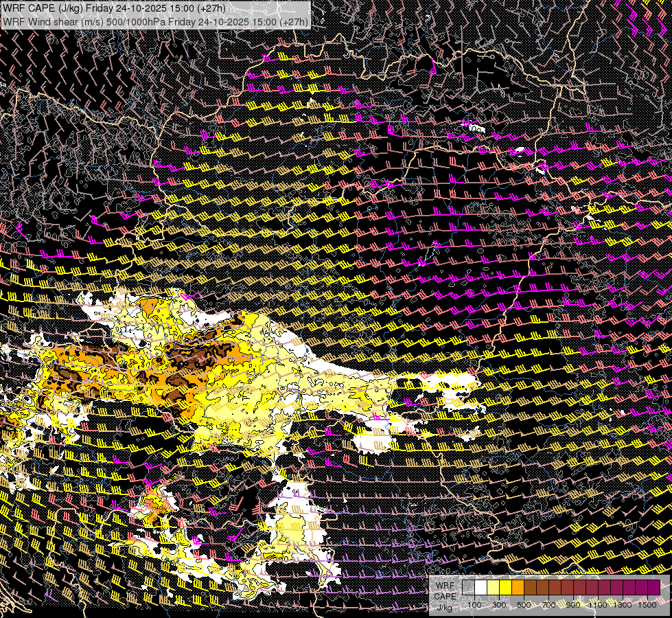
Task: Select the pale yellow legend swatch
Action: [494, 588]
